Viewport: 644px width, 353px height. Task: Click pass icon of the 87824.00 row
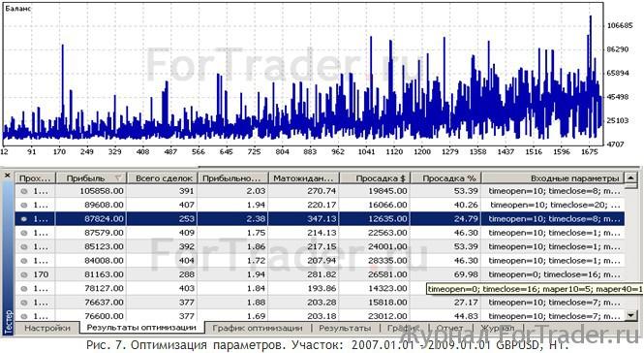[x=24, y=219]
